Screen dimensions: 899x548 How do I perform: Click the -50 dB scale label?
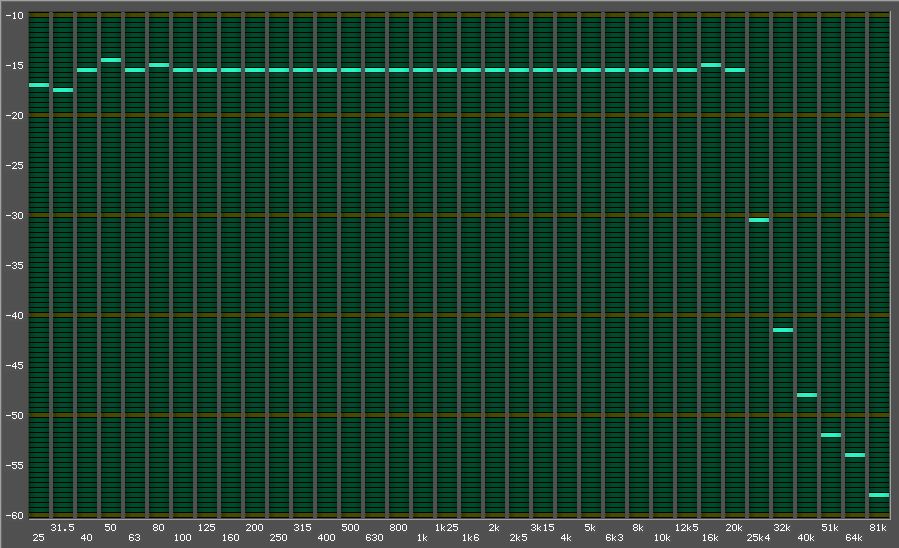tap(14, 416)
